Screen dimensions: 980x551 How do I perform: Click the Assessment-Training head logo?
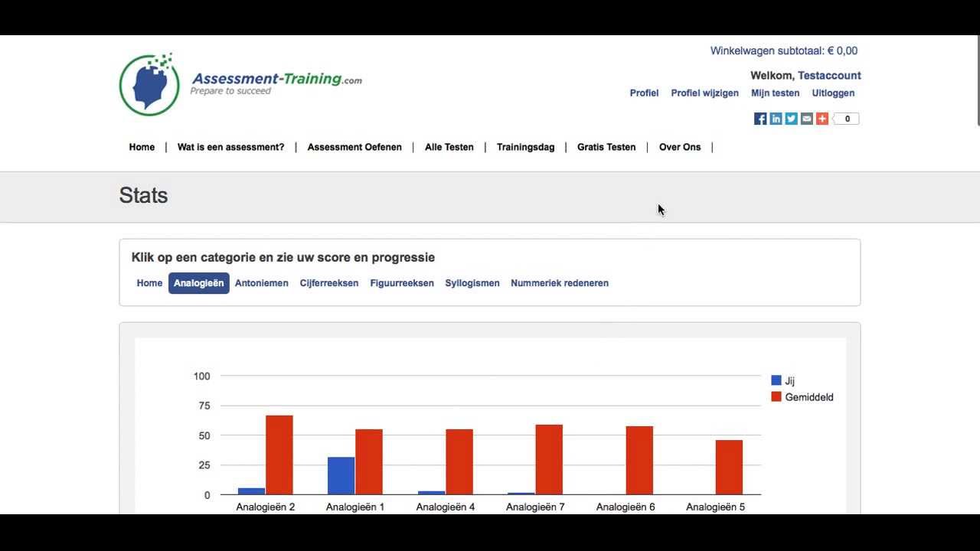[x=149, y=85]
